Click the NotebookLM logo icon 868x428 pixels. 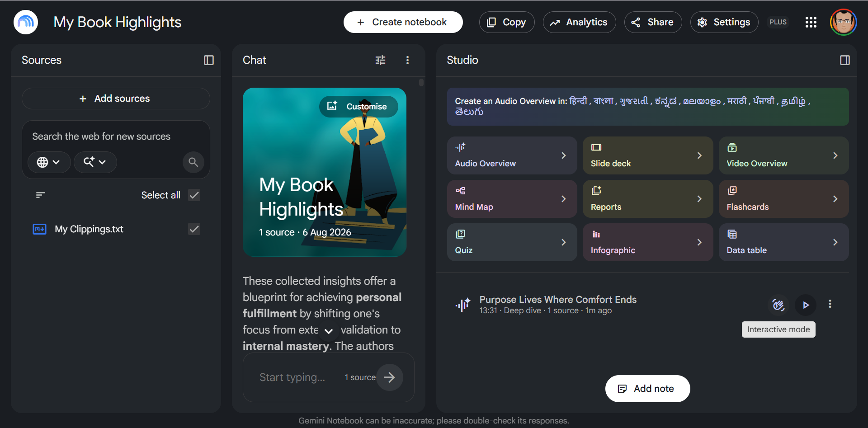[x=26, y=22]
